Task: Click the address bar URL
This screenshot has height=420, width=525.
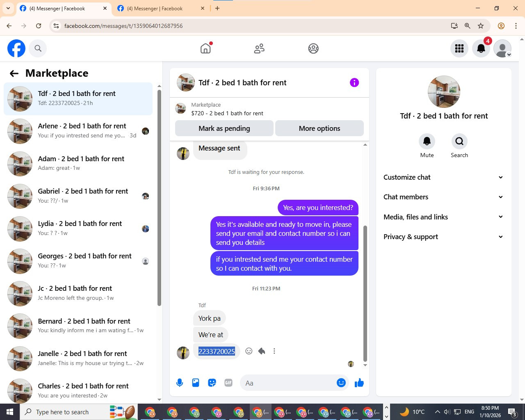Action: point(123,26)
